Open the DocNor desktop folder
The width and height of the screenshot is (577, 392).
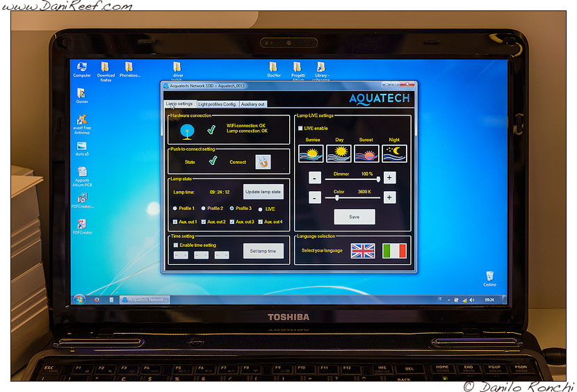274,70
